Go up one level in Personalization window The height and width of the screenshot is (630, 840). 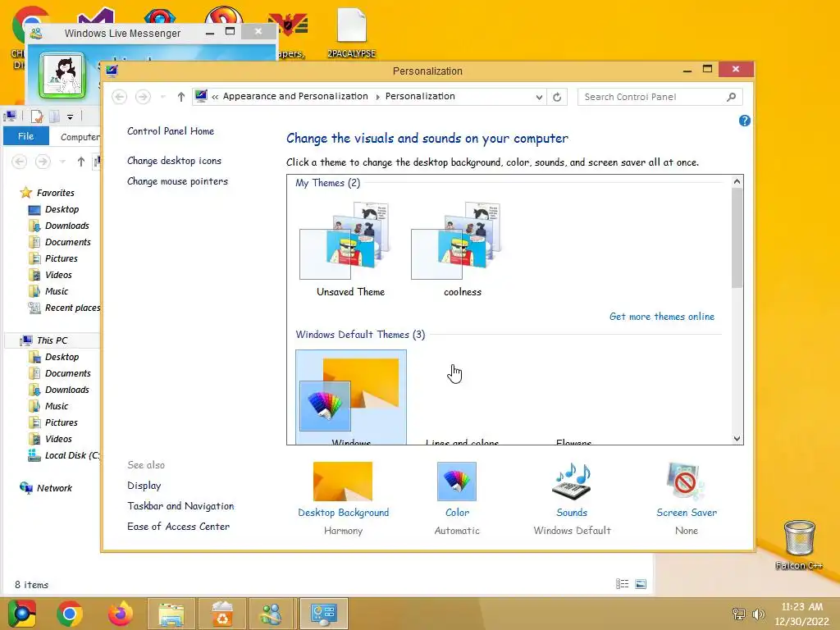point(181,97)
